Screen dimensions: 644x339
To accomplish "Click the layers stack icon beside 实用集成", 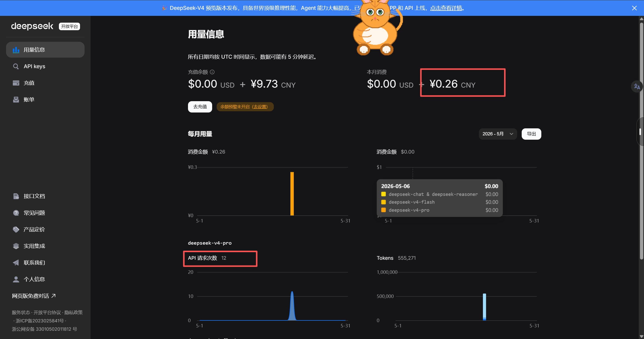I will tap(16, 246).
